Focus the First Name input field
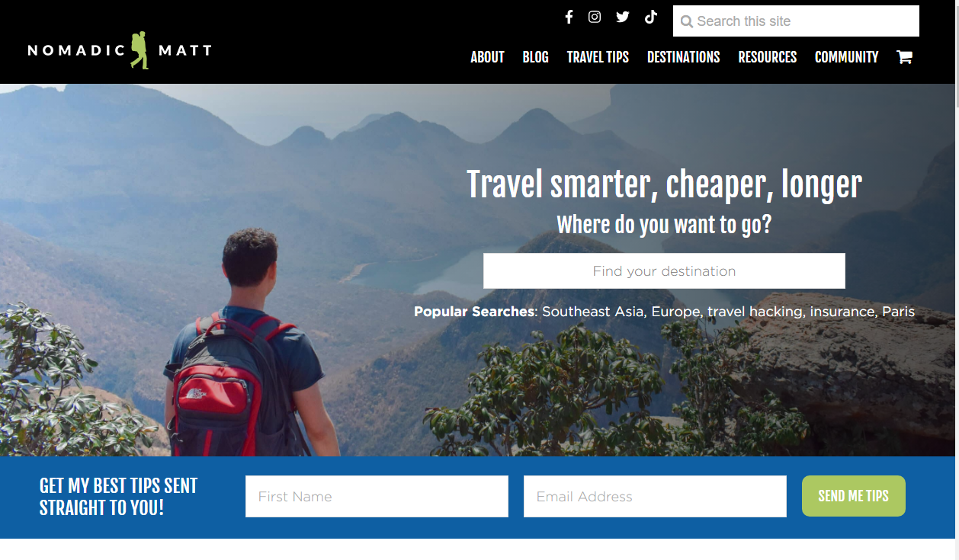959x560 pixels. coord(377,496)
